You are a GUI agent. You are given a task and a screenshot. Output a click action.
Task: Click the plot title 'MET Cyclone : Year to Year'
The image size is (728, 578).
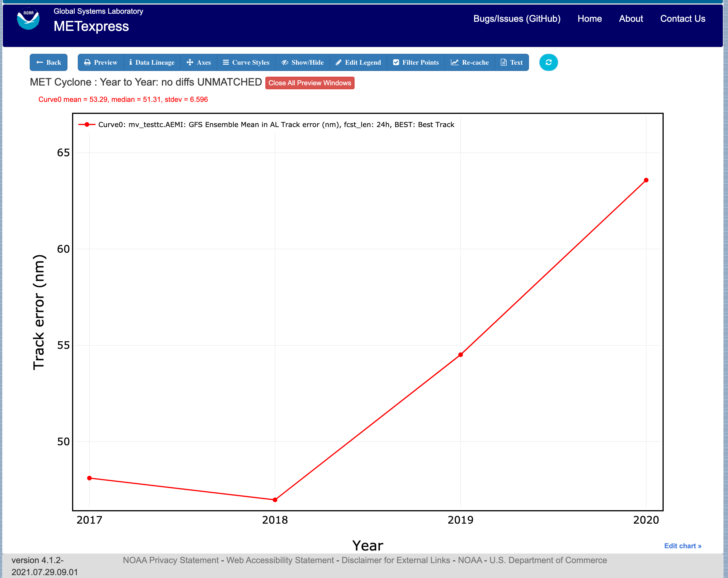[146, 82]
